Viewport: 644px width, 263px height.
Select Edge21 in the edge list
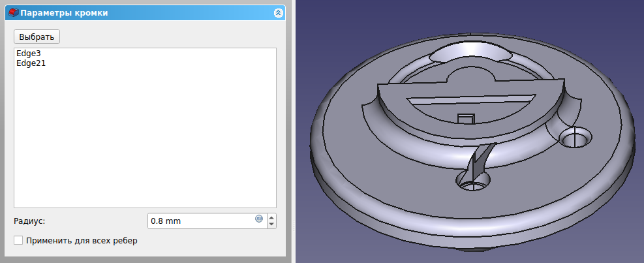(31, 63)
